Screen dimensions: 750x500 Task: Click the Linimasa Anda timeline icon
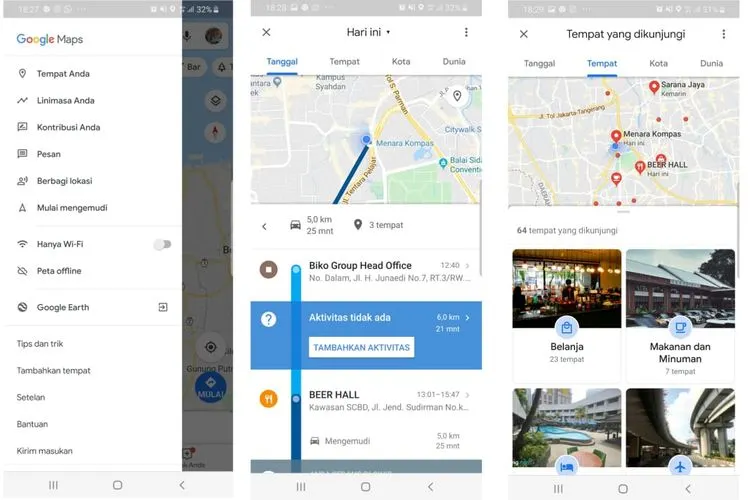pos(22,101)
